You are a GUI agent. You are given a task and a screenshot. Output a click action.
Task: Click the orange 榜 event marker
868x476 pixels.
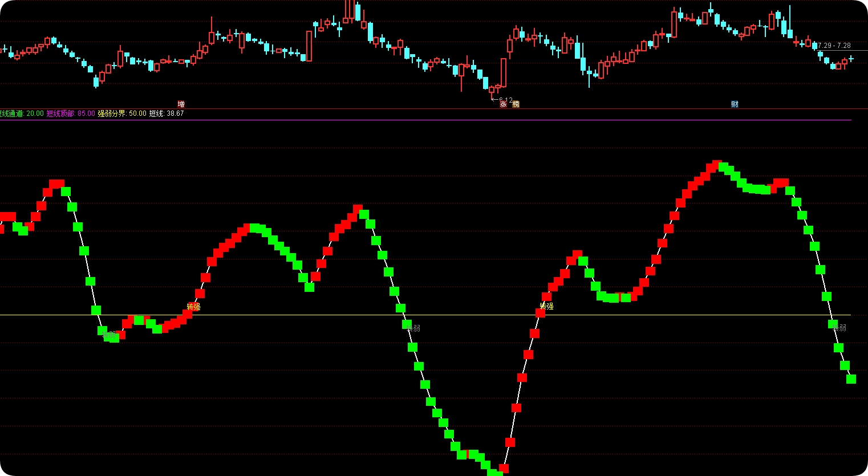516,104
